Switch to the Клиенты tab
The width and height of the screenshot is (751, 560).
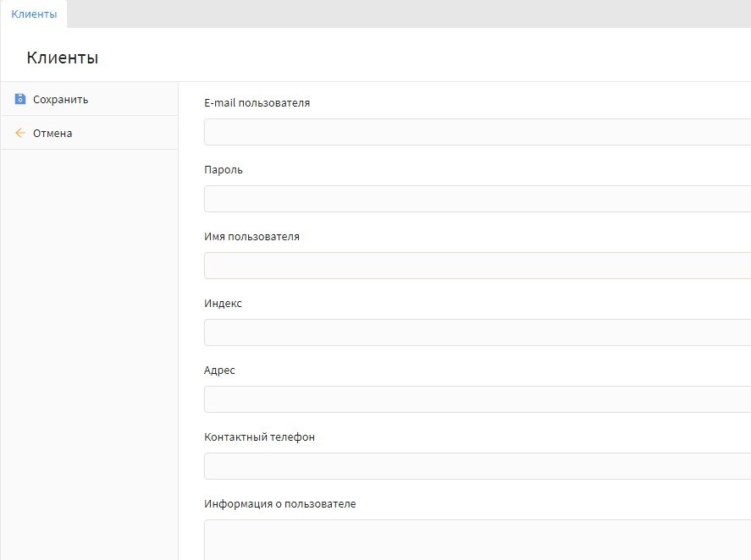(34, 14)
